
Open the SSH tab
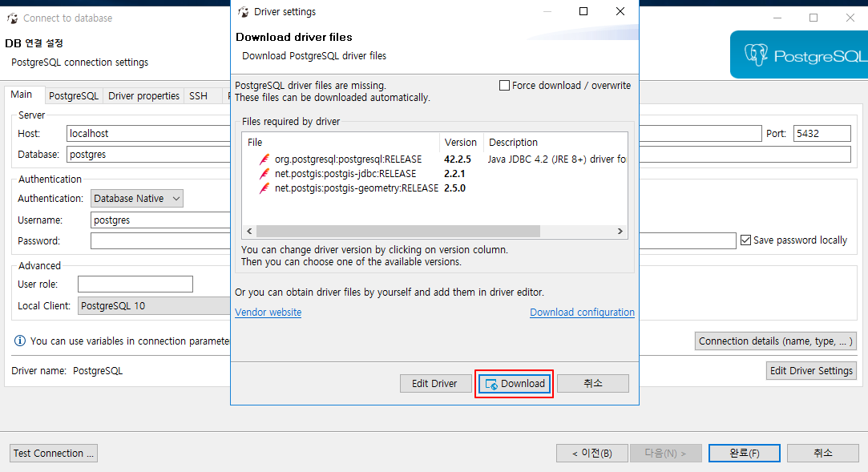198,95
